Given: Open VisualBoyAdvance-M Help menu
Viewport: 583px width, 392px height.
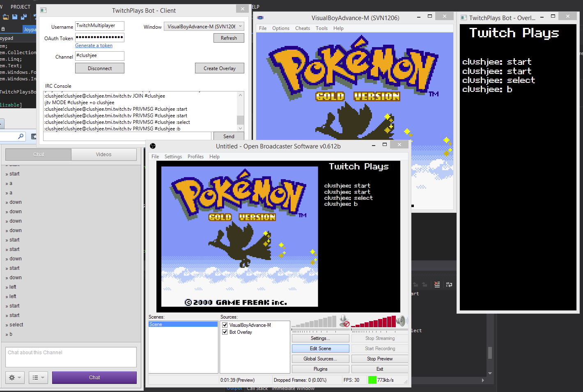Looking at the screenshot, I should [338, 28].
